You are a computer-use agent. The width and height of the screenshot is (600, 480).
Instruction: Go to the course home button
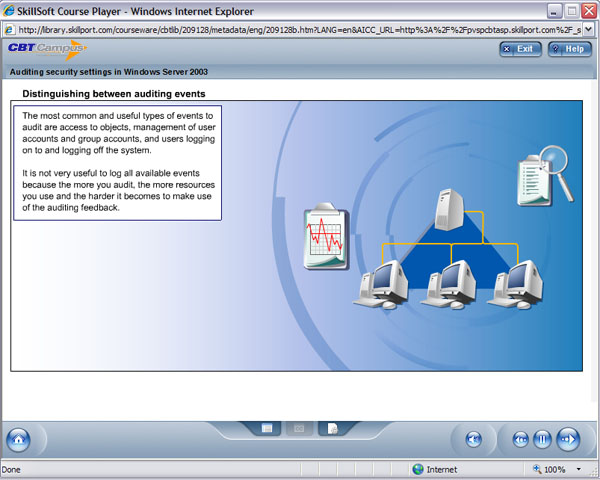(x=19, y=440)
